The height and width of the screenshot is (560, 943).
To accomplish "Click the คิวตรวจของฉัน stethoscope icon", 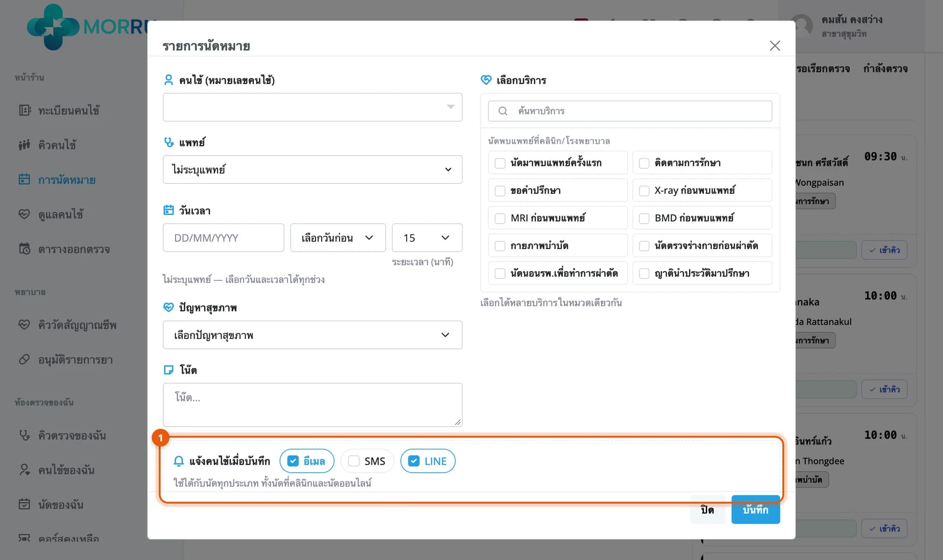I will pyautogui.click(x=25, y=436).
